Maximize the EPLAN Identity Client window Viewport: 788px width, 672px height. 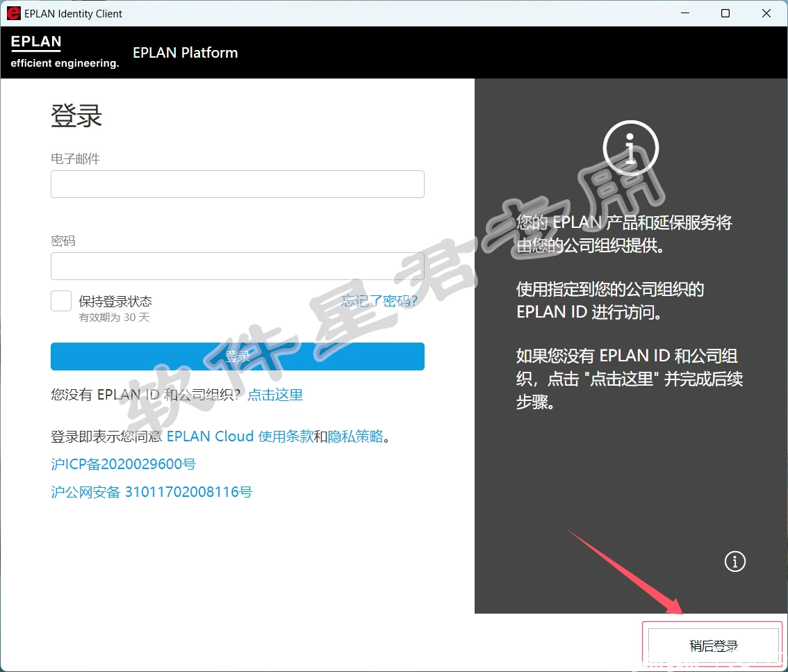(725, 13)
